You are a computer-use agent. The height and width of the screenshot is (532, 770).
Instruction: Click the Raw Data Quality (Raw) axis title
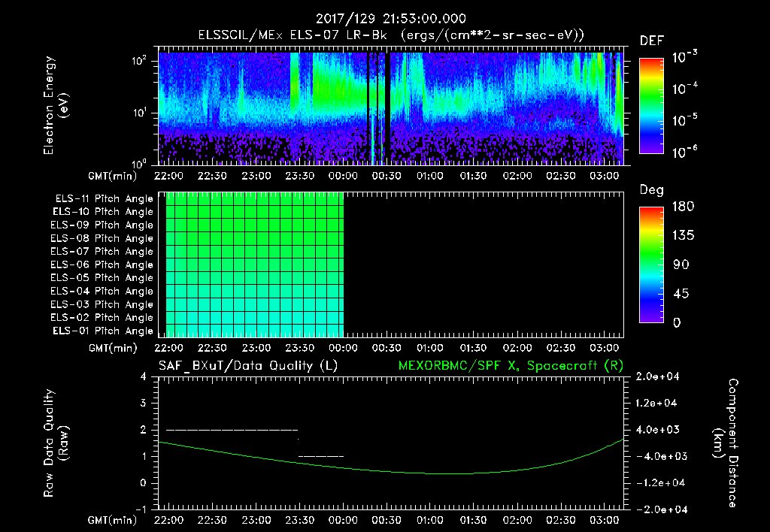(56, 443)
